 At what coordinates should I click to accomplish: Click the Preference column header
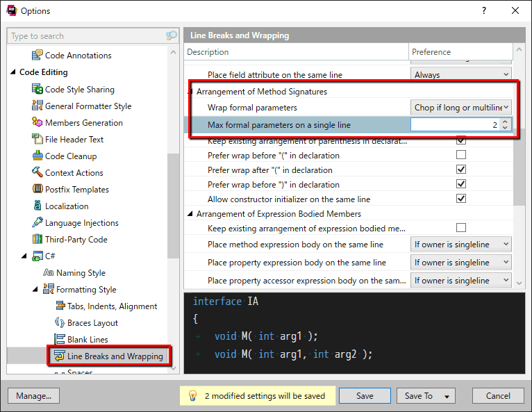460,52
